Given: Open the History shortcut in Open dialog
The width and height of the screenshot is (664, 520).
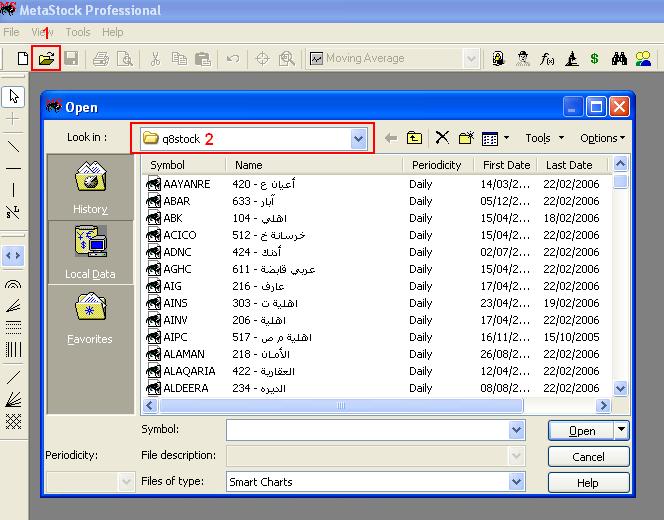Looking at the screenshot, I should 90,188.
